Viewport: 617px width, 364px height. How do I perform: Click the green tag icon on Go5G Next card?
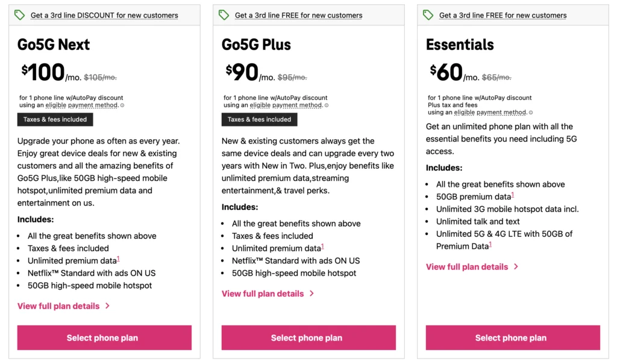(20, 14)
